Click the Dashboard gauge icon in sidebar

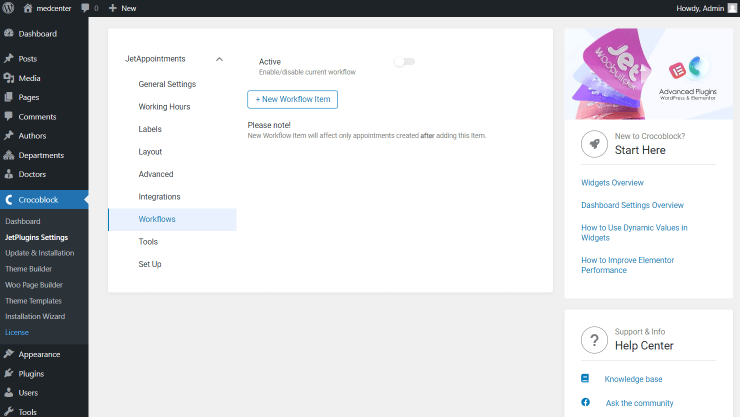8,33
